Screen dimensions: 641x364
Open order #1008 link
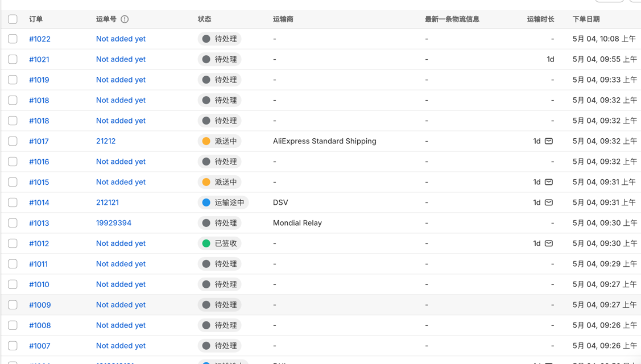pyautogui.click(x=40, y=325)
